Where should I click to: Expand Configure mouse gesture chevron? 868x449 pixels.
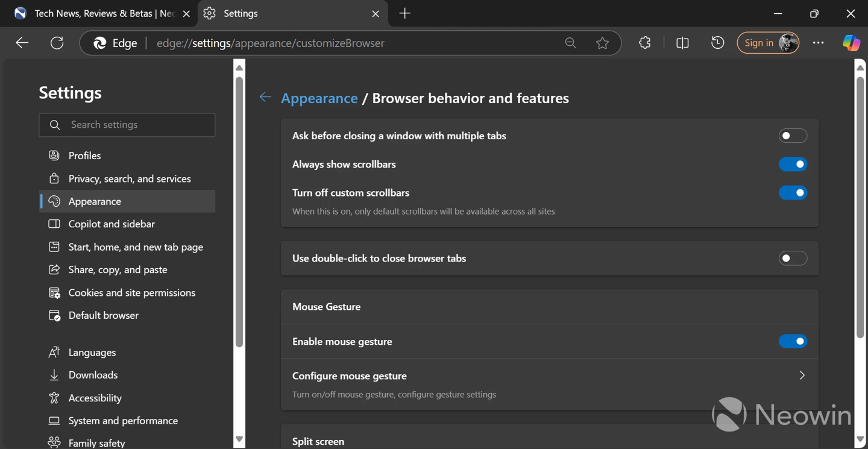(802, 375)
